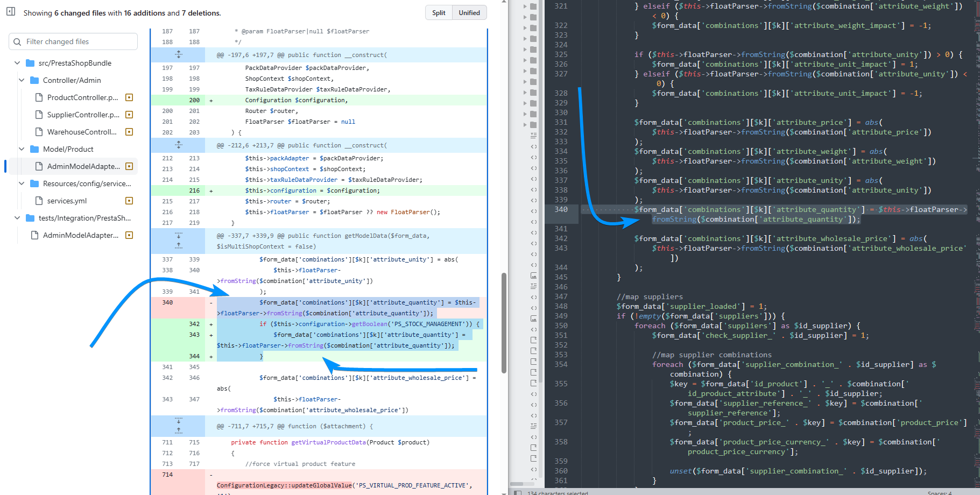Click the '6 changed files' summary text
The height and width of the screenshot is (495, 980).
pyautogui.click(x=80, y=13)
